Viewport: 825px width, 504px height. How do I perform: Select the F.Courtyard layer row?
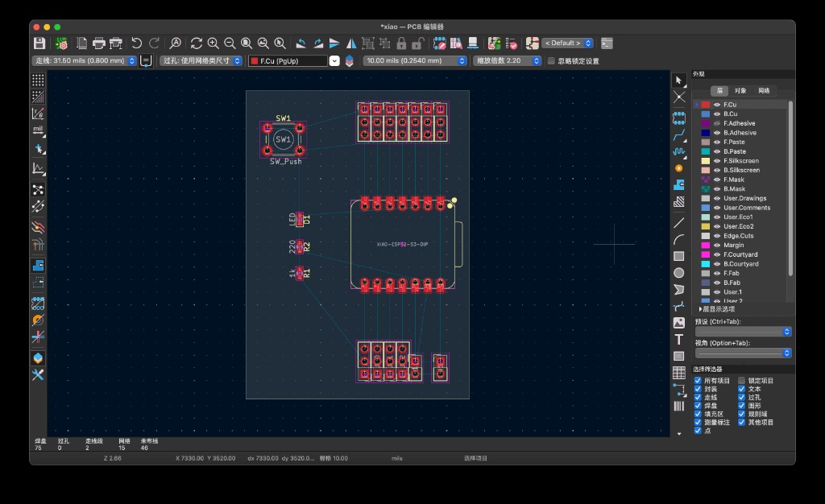[741, 255]
